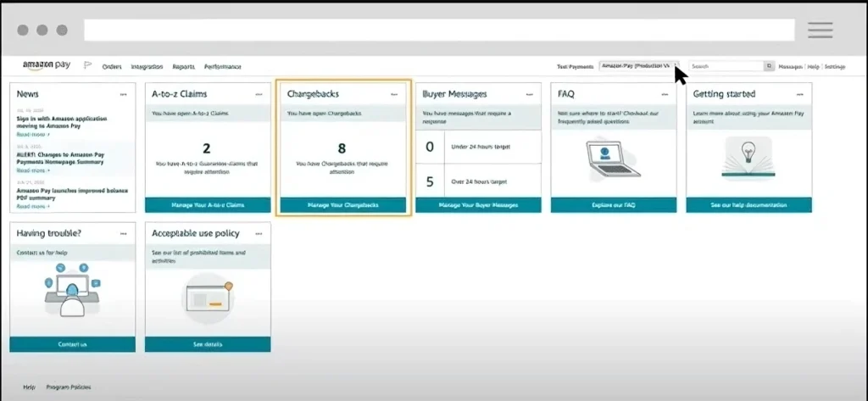Open the Help link in header
The width and height of the screenshot is (868, 401).
[813, 66]
